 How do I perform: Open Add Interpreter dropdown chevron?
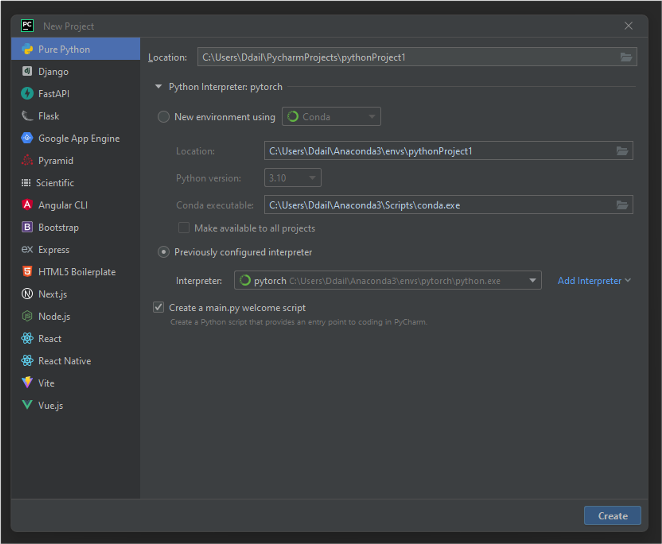click(x=628, y=280)
